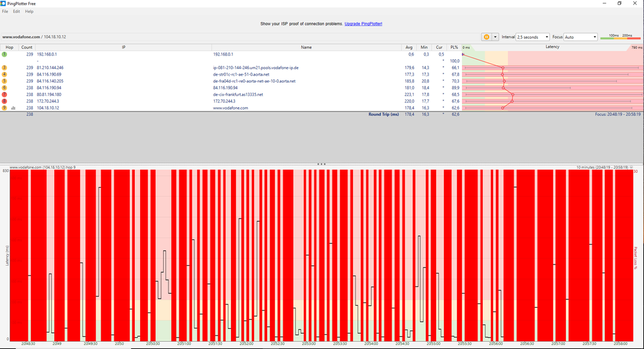Click the PingPlotter app icon in title bar
The width and height of the screenshot is (644, 349).
point(3,3)
